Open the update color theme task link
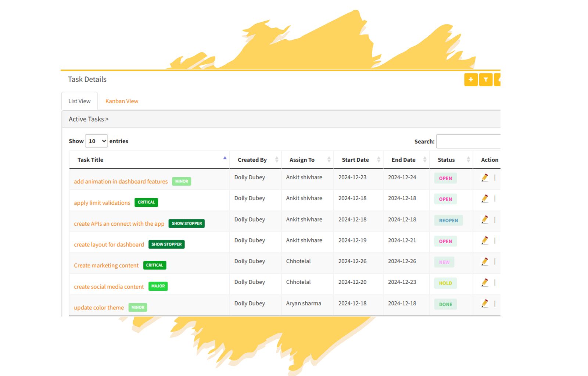This screenshot has height=376, width=588. coord(99,308)
